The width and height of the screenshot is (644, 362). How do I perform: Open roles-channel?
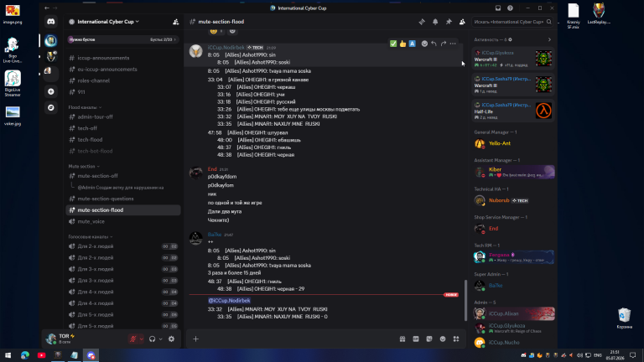pyautogui.click(x=122, y=80)
